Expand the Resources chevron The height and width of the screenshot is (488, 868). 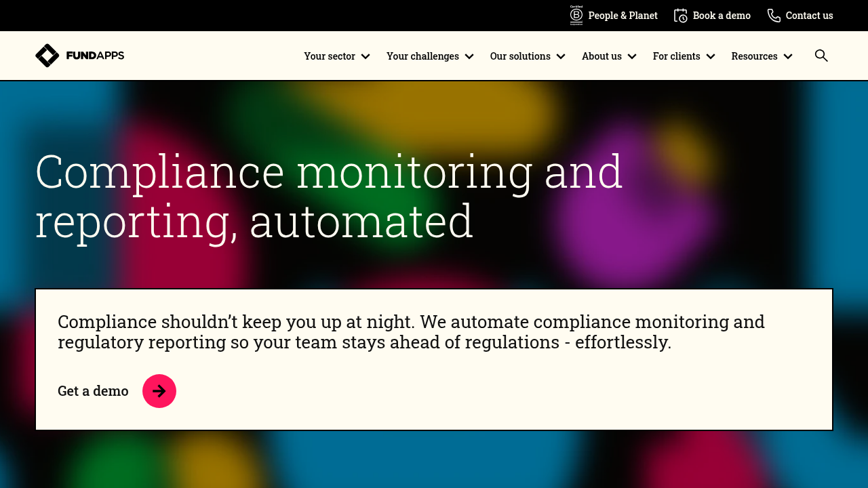[x=788, y=56]
